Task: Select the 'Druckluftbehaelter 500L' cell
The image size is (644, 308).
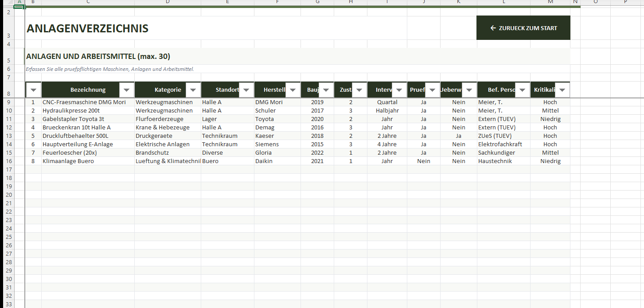Action: [75, 136]
